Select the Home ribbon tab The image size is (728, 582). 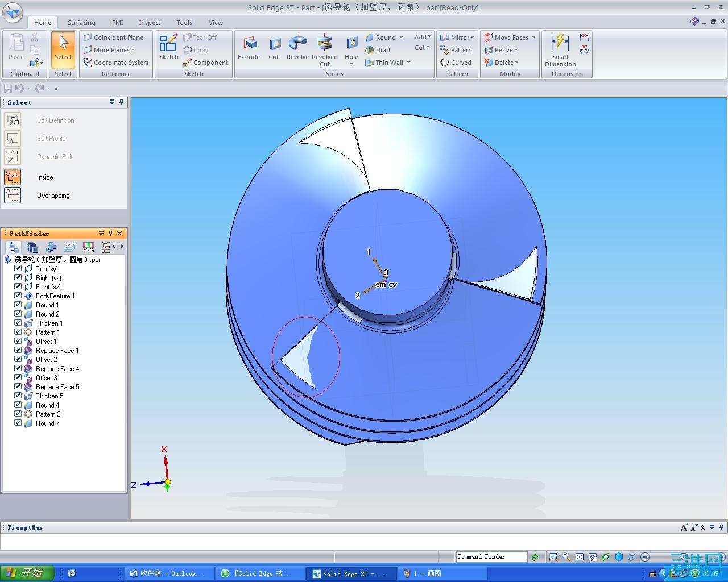(x=43, y=23)
